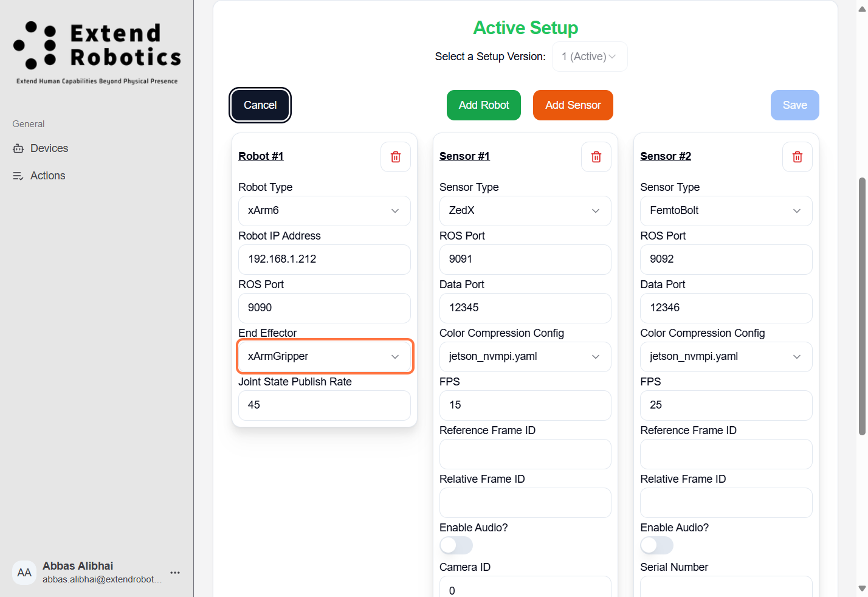Screen dimensions: 868x597
Task: Delete Robot #1 with trash icon
Action: click(396, 157)
